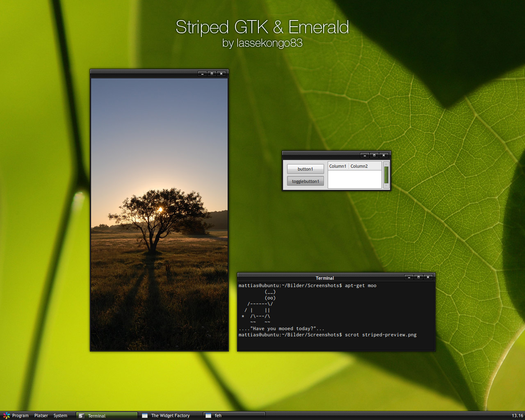
Task: Click the terminal icon on the taskbar
Action: [x=81, y=415]
